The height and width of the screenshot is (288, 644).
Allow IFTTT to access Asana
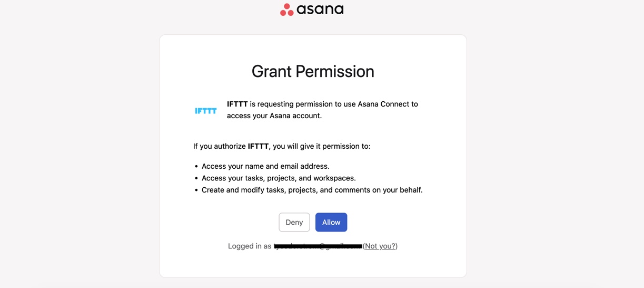click(331, 222)
